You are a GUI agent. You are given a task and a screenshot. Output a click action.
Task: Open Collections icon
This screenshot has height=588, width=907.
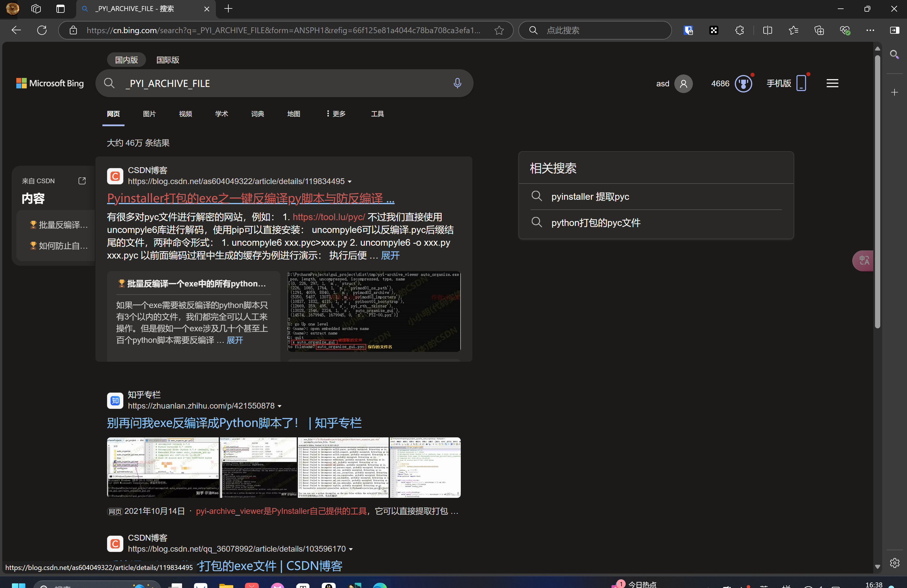click(819, 31)
